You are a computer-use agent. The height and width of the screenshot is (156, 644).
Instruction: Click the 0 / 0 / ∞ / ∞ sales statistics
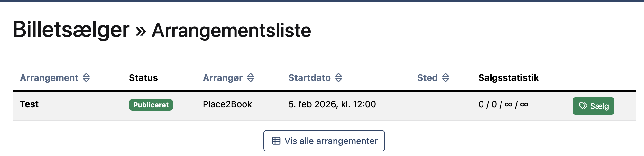503,104
